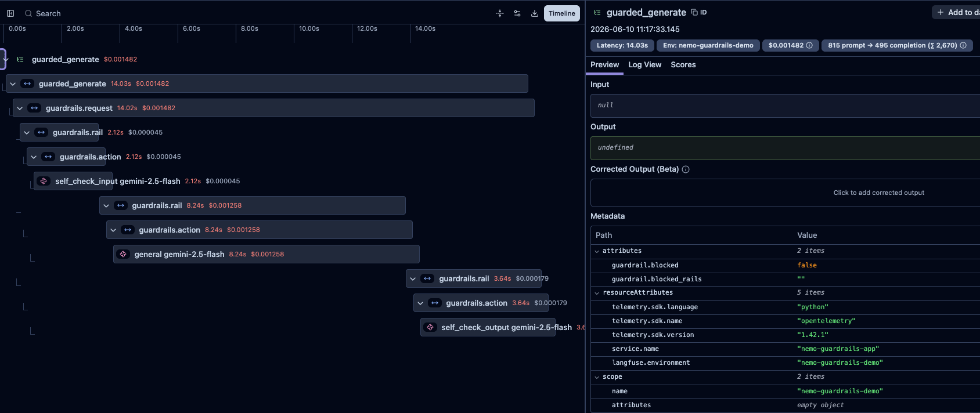Image resolution: width=980 pixels, height=413 pixels.
Task: Click the timestamp 2026-06-10 11:17:33.145
Action: pos(635,29)
